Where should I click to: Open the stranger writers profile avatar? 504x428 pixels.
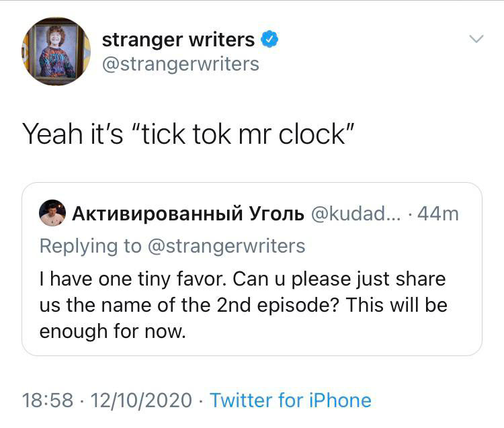[56, 52]
